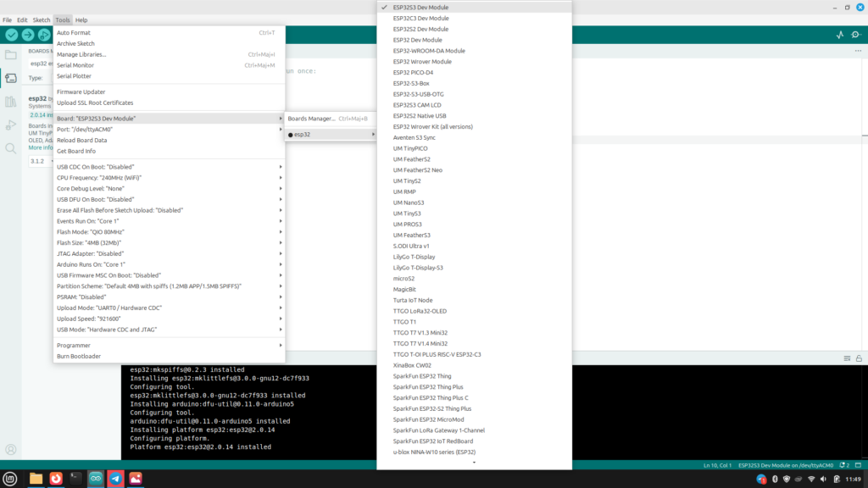Expand CPU Frequency submenu
Screen dimensions: 868x488
170,178
